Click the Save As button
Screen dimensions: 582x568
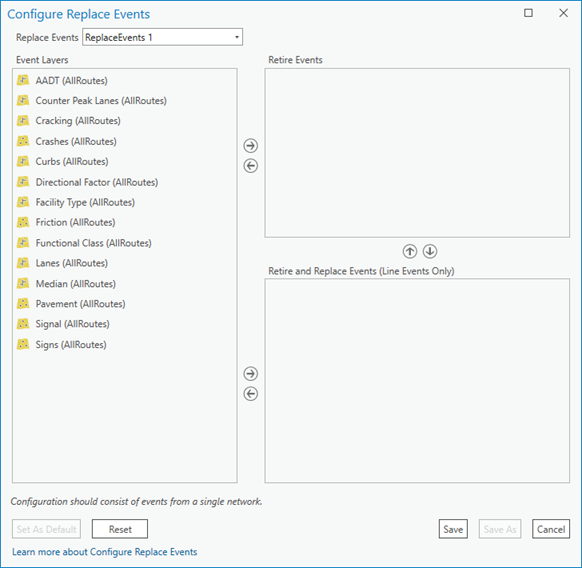point(500,529)
